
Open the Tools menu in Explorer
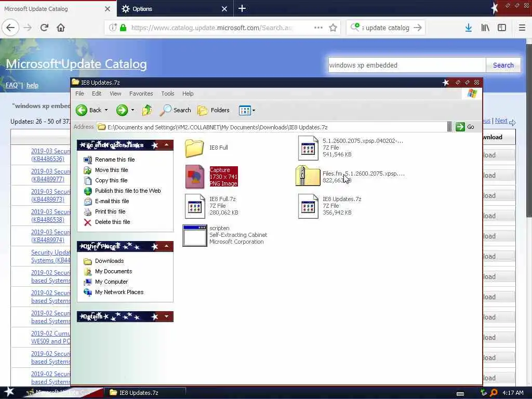coord(167,94)
